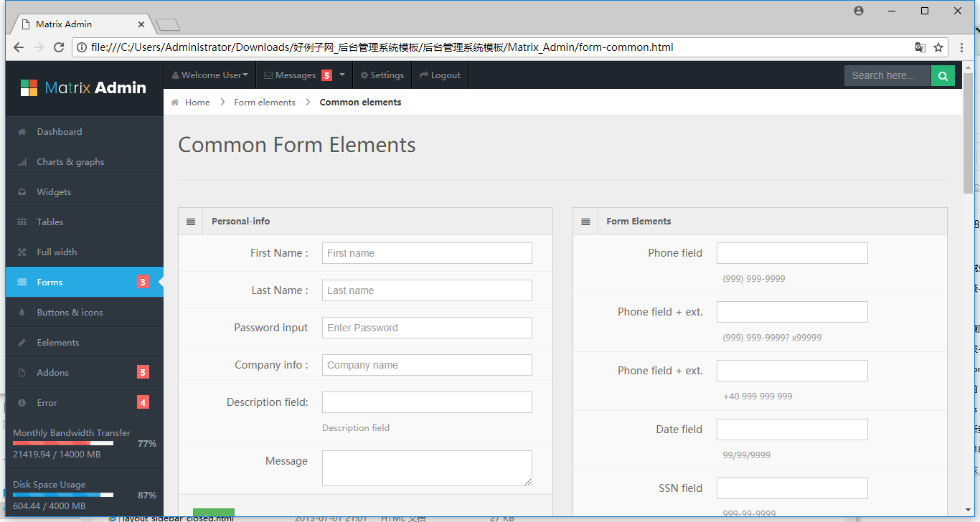Screen dimensions: 980x522
Task: Click the Forms list icon in sidebar
Action: (x=22, y=283)
